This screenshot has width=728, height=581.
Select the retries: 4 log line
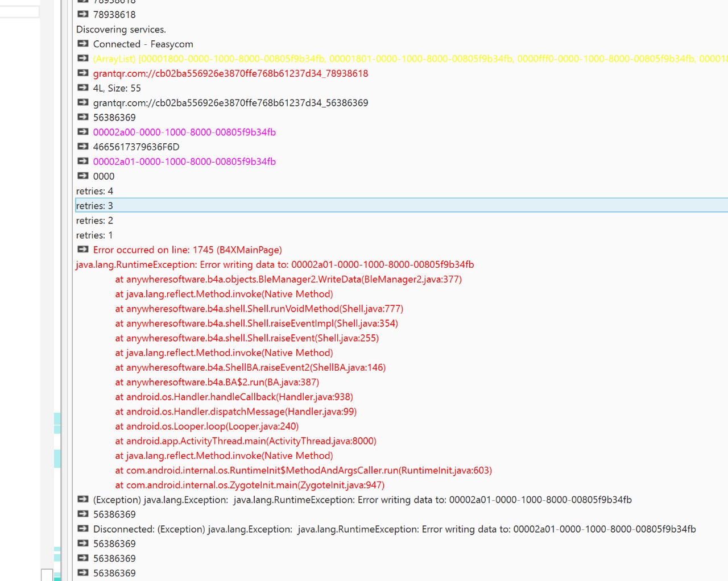pyautogui.click(x=95, y=191)
